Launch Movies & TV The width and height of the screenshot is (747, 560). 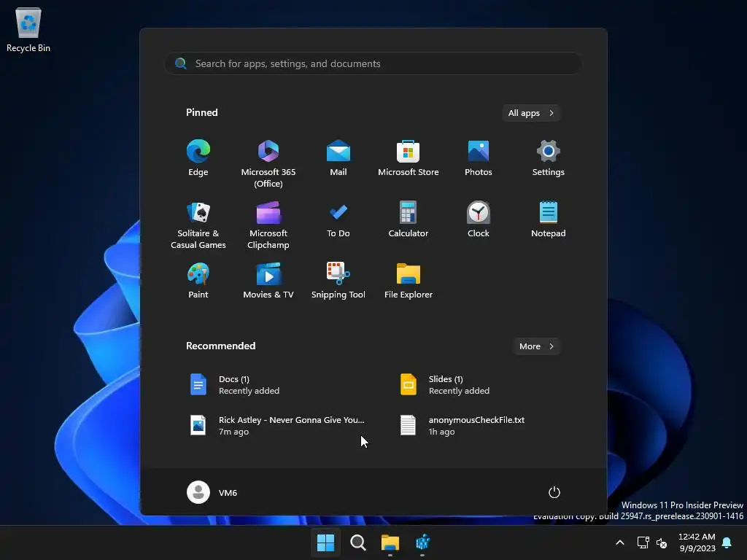click(x=268, y=281)
